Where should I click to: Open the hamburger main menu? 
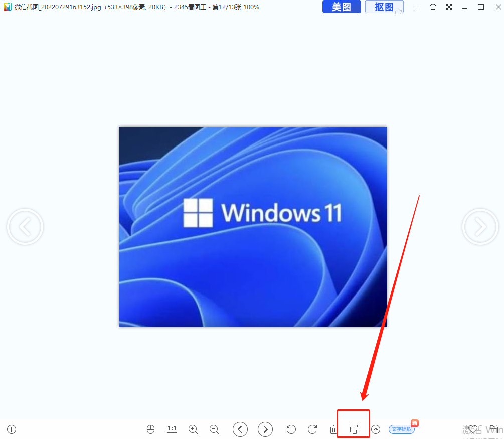(x=417, y=7)
